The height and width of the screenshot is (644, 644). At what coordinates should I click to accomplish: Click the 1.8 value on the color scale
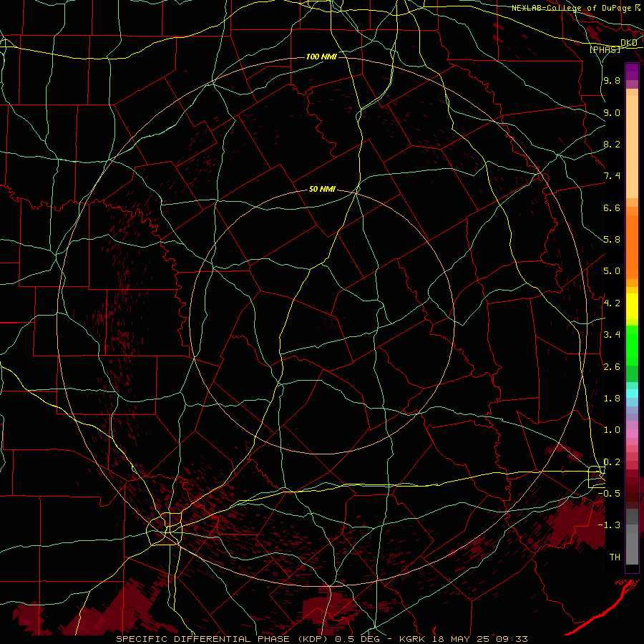[x=612, y=399]
